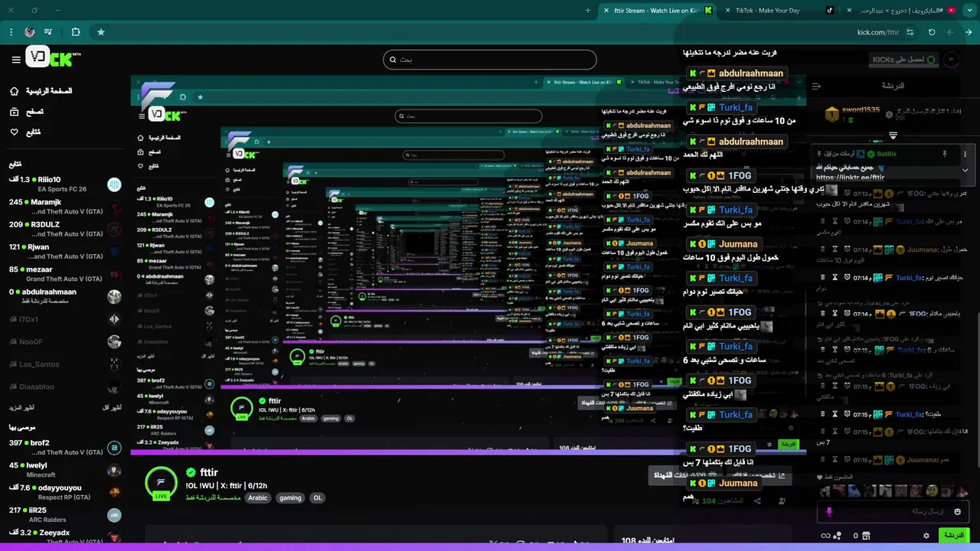Open browser three-dot menu
Image resolution: width=980 pixels, height=551 pixels.
tap(11, 32)
